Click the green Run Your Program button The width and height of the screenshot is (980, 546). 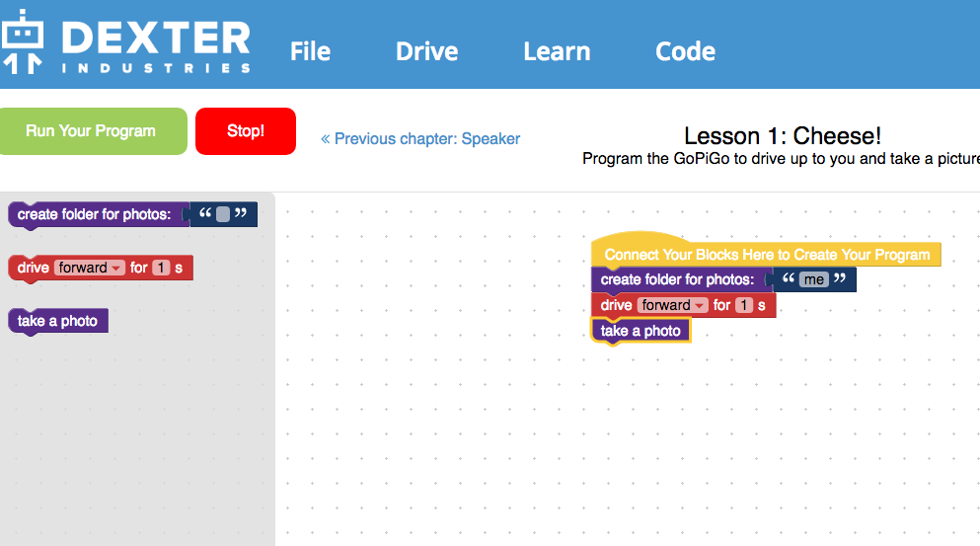[93, 131]
